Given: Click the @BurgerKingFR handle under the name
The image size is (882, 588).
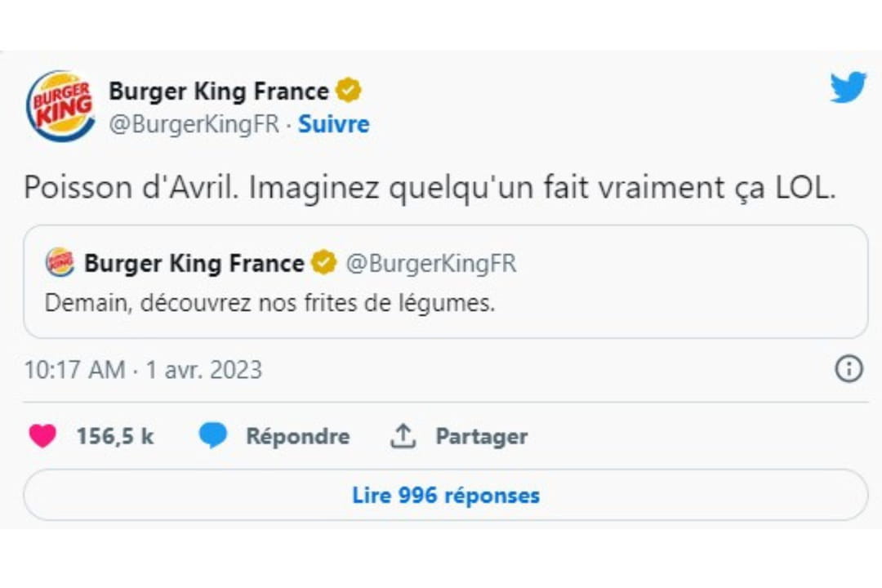Looking at the screenshot, I should tap(193, 124).
